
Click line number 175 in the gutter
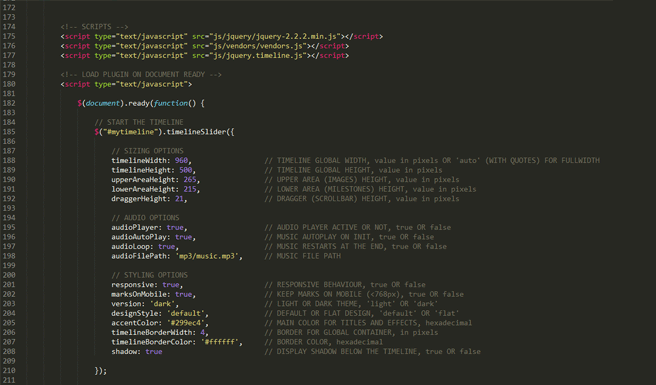pos(9,36)
